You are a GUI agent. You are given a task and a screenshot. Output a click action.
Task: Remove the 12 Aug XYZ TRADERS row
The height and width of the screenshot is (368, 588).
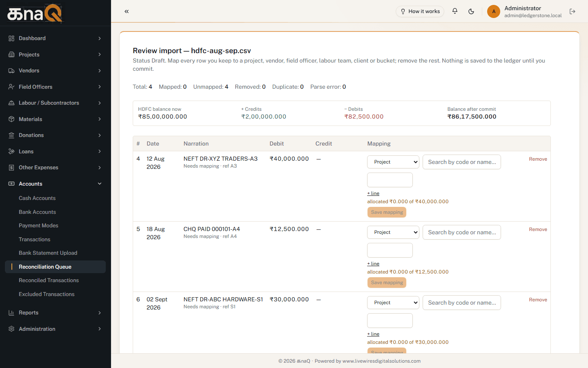click(538, 159)
